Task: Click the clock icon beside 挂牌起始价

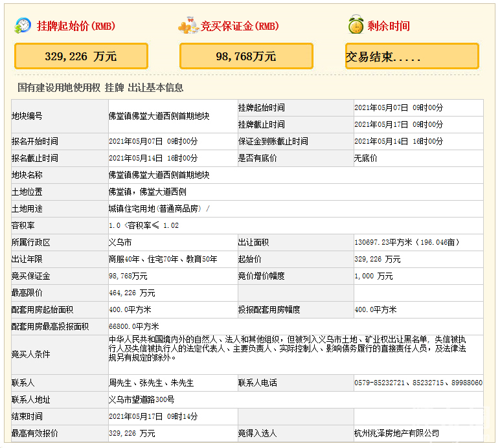Action: (23, 26)
